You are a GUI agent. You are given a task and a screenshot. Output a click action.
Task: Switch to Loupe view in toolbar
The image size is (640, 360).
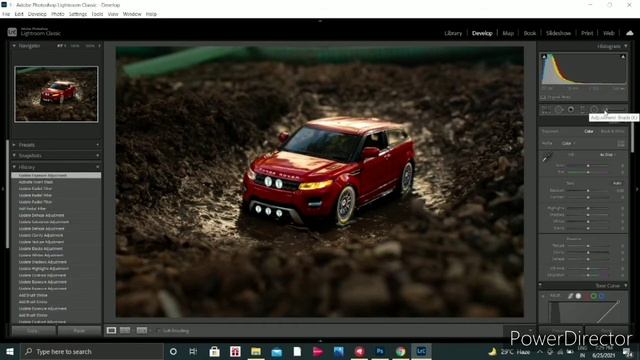[x=111, y=330]
